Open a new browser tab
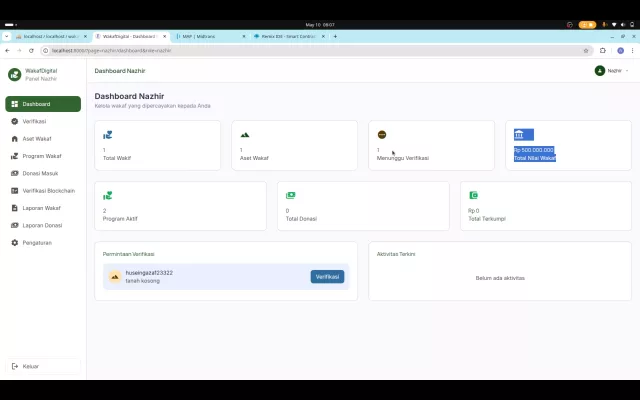 tap(335, 36)
